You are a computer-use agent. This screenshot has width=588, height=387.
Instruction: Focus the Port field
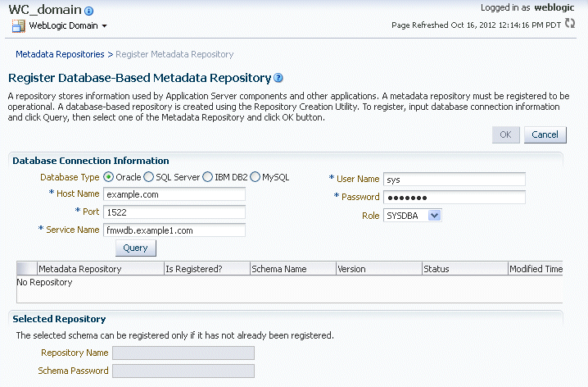click(174, 212)
